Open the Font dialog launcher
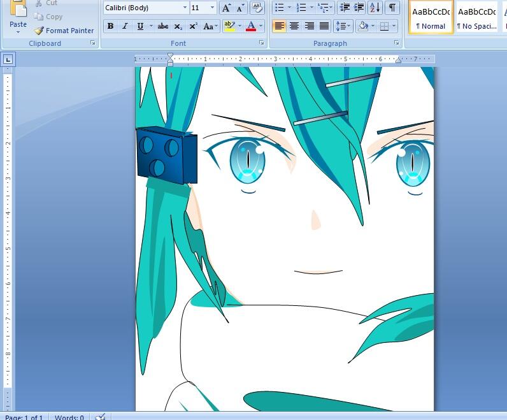Image resolution: width=507 pixels, height=420 pixels. tap(262, 43)
